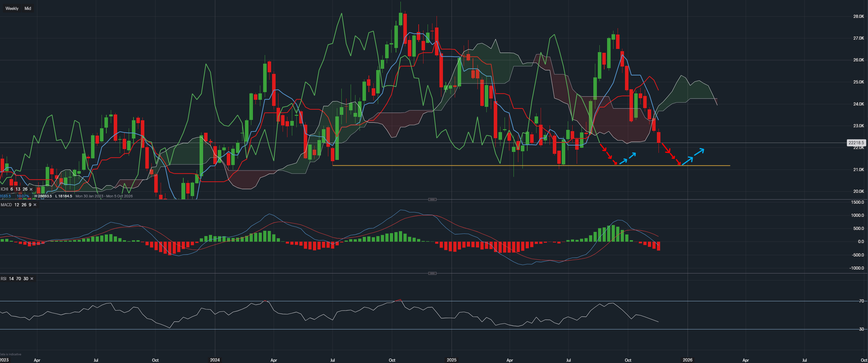Click the 2026 label on time axis
This screenshot has height=363, width=868.
point(687,360)
